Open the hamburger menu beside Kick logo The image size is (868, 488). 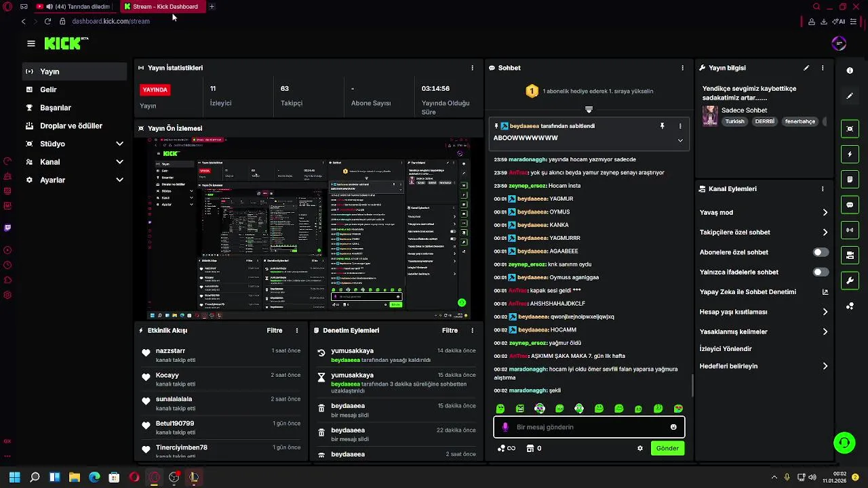[x=31, y=43]
